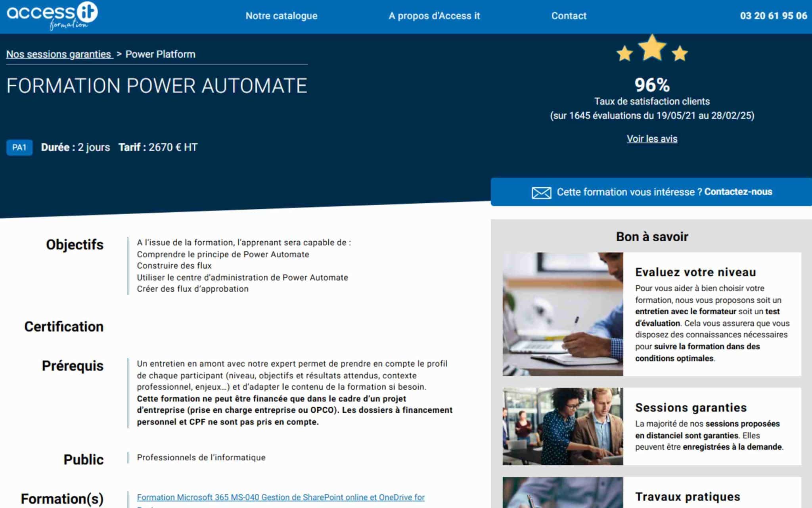Click Power Platform breadcrumb text
Screen dimensions: 812x508
coord(160,54)
